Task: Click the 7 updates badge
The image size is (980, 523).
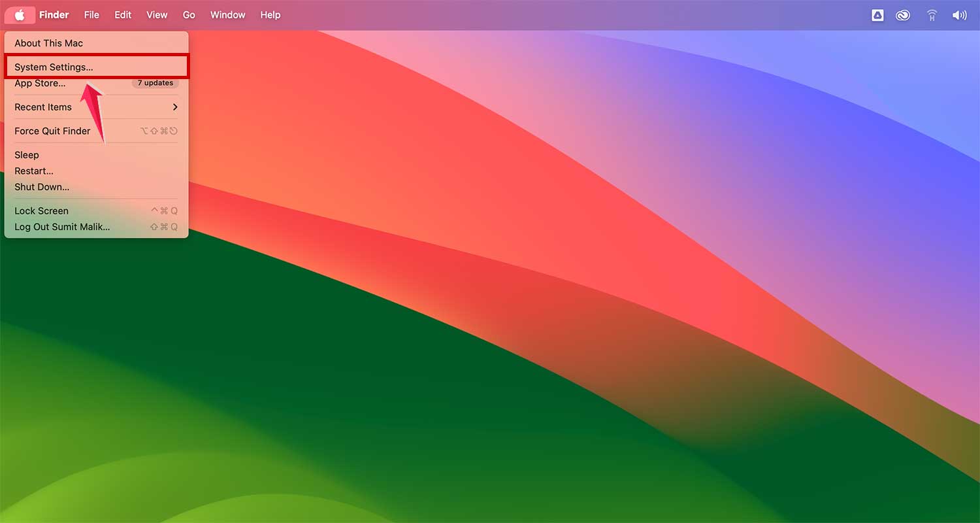Action: 155,83
